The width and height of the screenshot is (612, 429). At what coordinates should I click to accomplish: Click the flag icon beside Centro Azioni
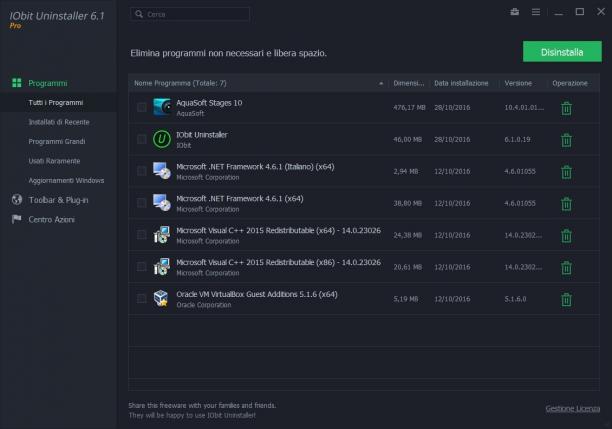(16, 219)
